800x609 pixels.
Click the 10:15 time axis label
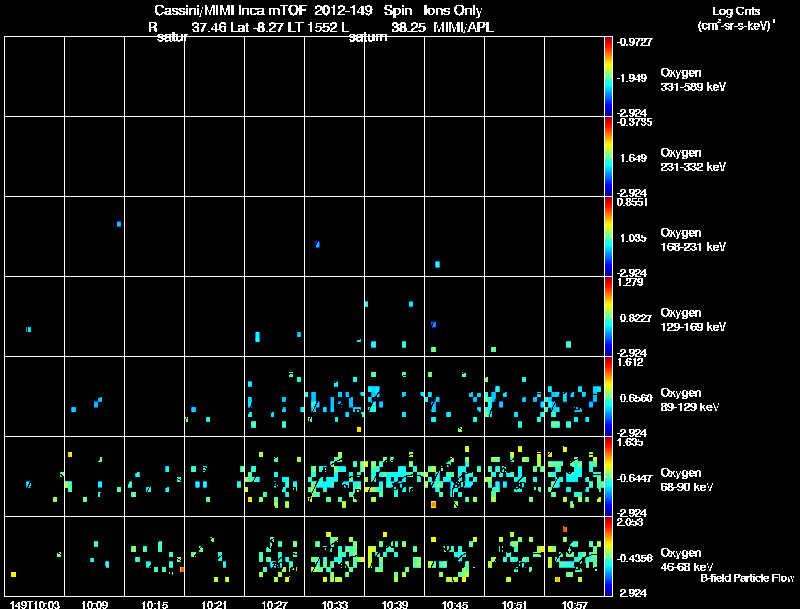point(155,604)
